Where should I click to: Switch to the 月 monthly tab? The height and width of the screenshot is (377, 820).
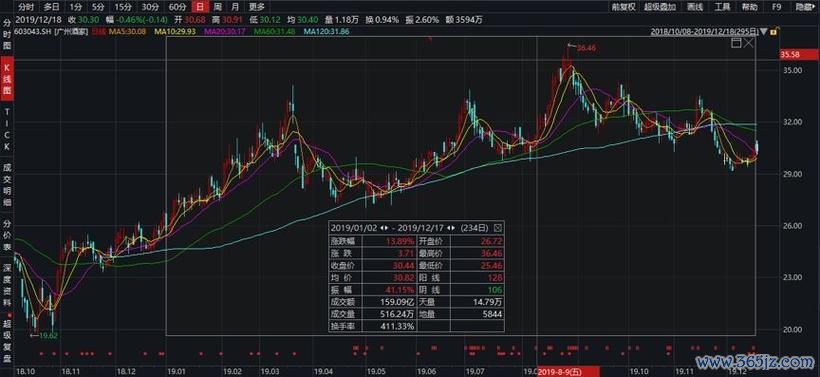235,7
